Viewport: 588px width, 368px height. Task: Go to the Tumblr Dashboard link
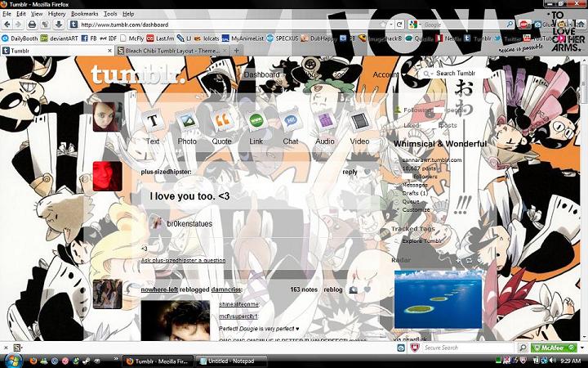click(x=262, y=74)
